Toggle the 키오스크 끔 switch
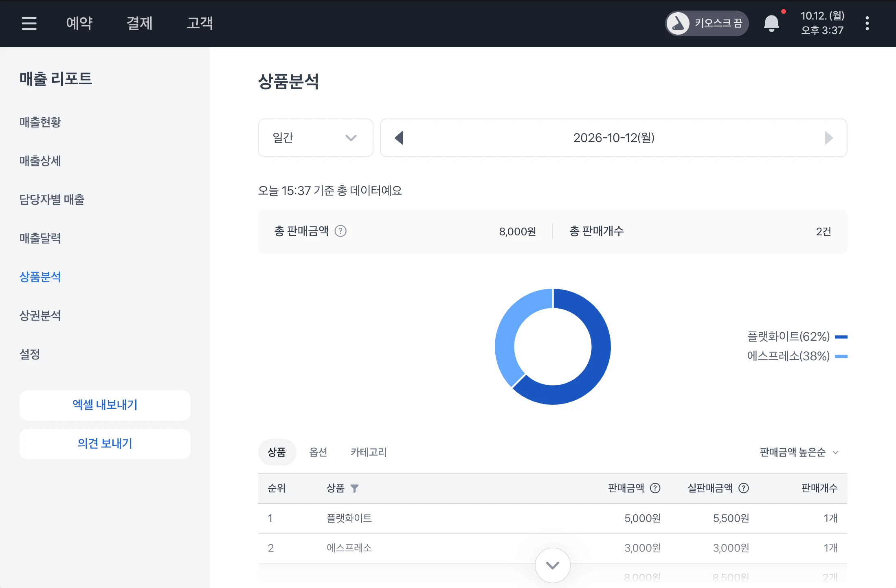Screen dimensions: 896x588 tap(707, 23)
